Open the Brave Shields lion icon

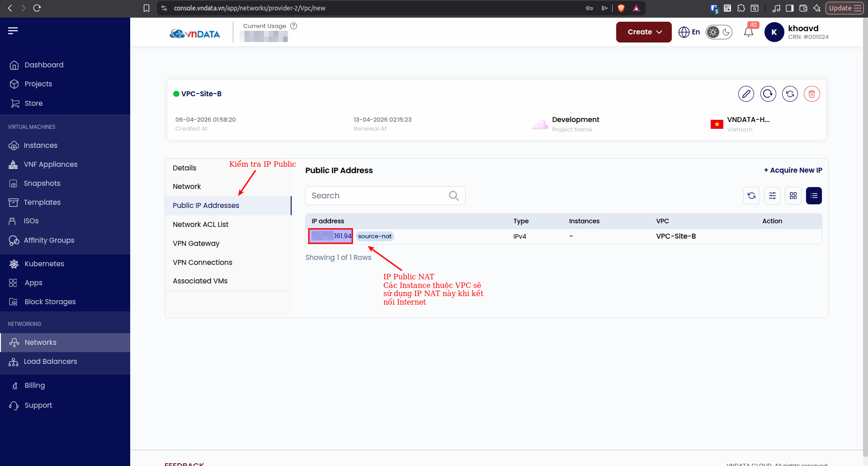pos(621,8)
